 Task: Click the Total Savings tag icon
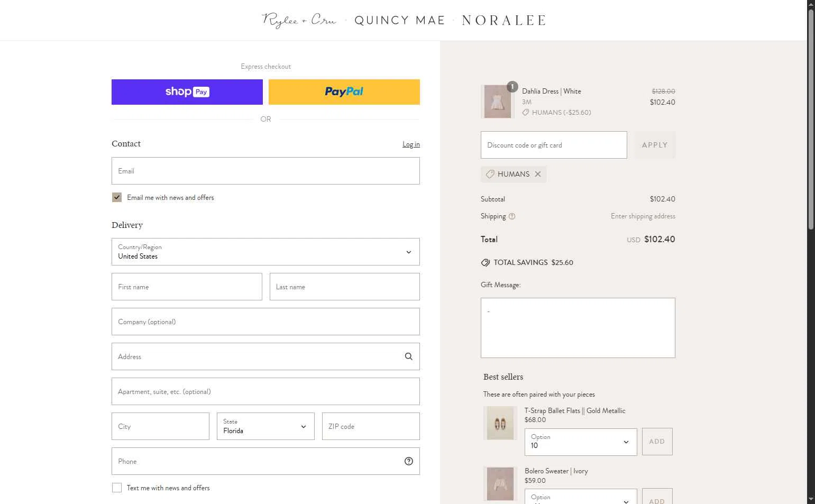pos(486,262)
